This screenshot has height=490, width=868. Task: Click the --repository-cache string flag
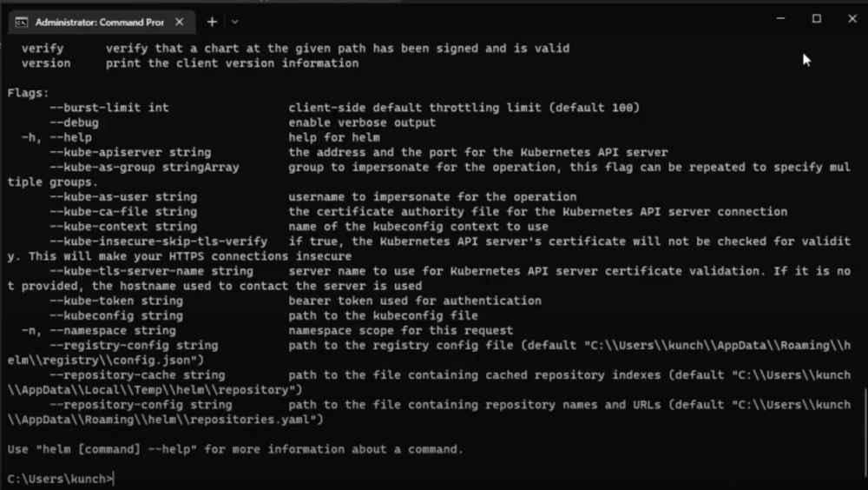pyautogui.click(x=137, y=374)
